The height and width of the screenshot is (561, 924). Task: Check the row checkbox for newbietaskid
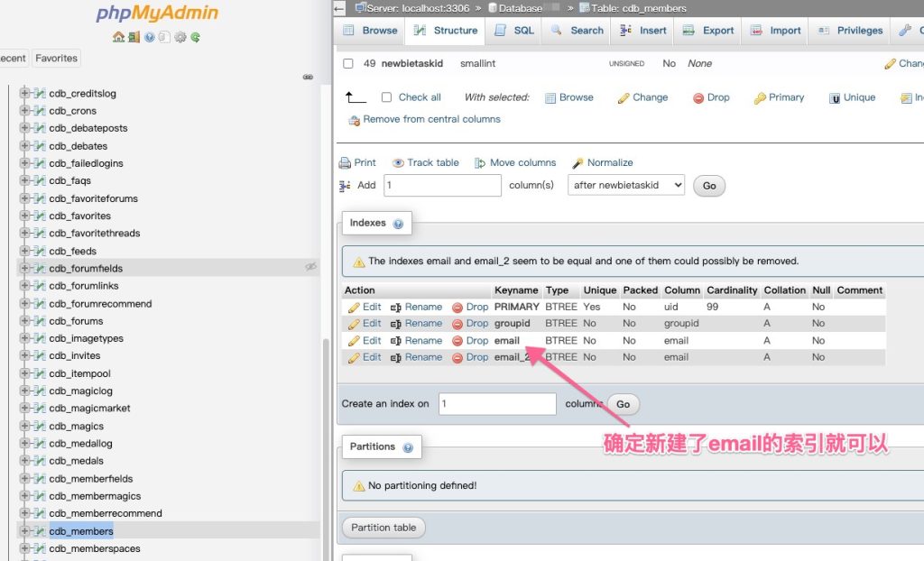347,63
